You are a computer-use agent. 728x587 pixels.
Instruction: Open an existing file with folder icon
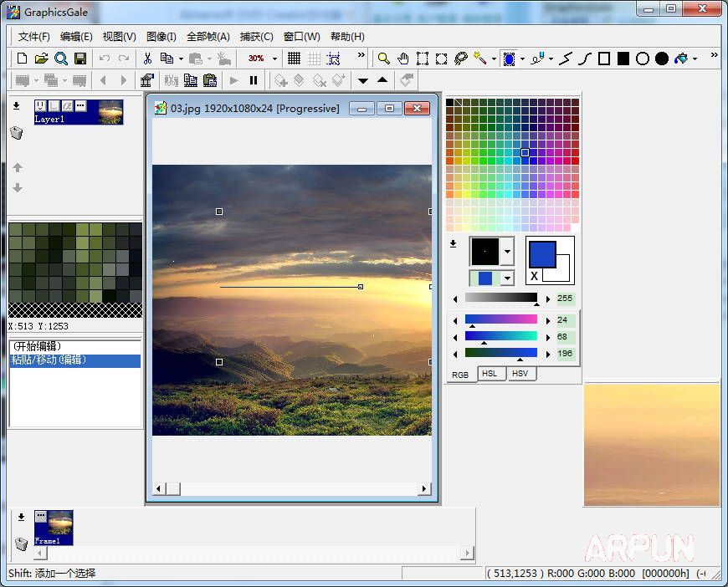coord(41,59)
